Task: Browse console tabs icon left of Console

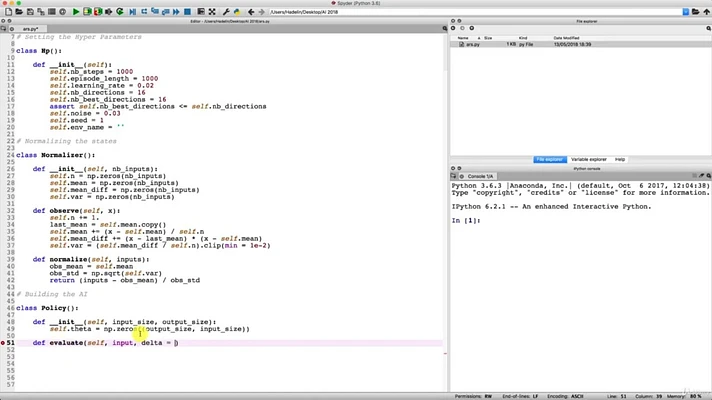Action: tap(454, 176)
